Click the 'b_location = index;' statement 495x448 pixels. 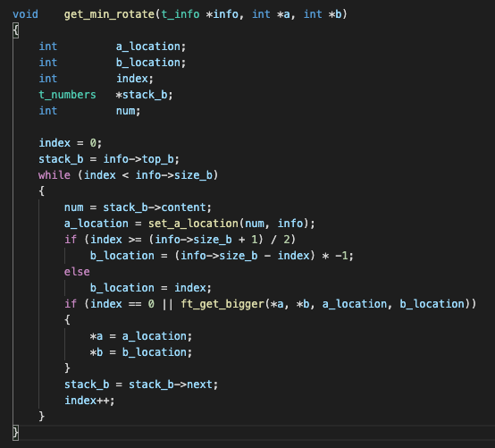click(x=151, y=288)
